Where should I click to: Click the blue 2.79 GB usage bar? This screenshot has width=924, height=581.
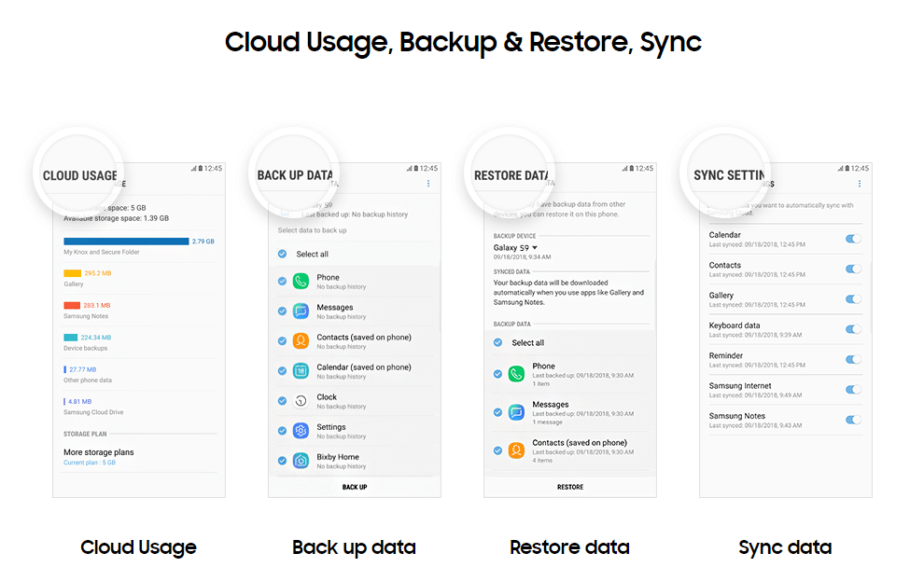click(126, 242)
